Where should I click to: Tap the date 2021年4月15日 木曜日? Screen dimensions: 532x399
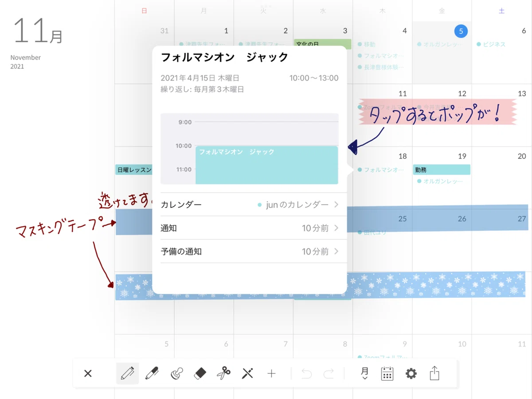[x=200, y=78]
